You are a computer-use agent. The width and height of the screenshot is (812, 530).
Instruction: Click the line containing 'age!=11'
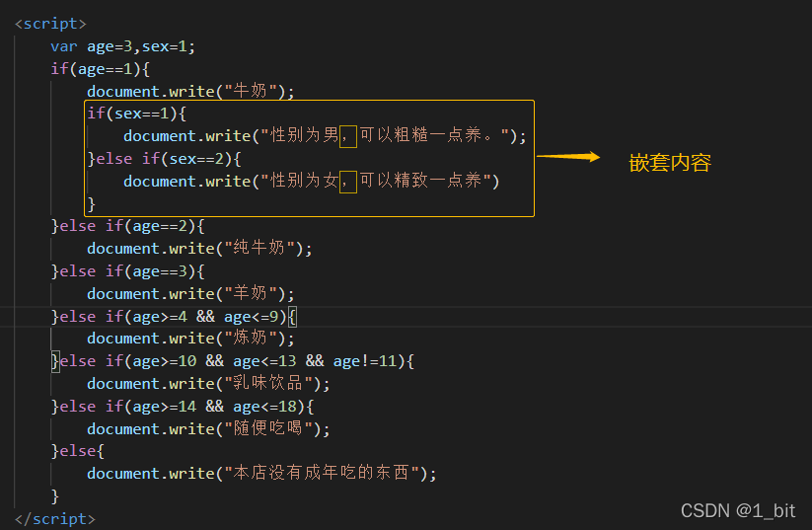pyautogui.click(x=233, y=361)
